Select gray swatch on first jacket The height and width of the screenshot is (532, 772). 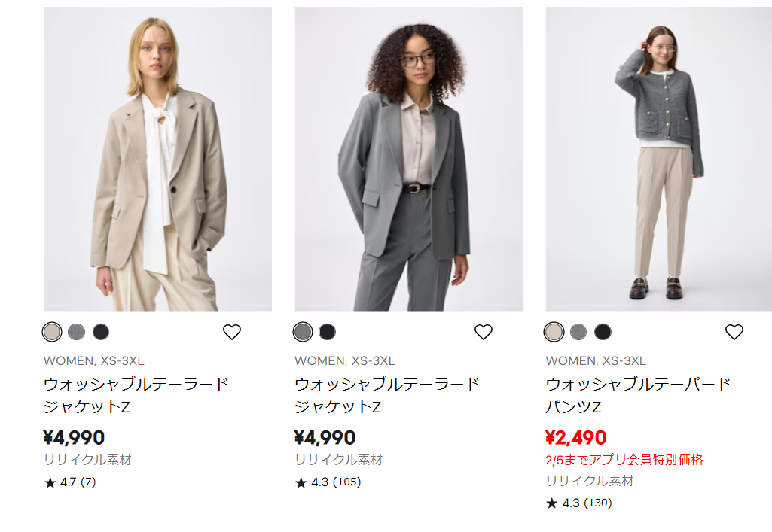tap(76, 332)
